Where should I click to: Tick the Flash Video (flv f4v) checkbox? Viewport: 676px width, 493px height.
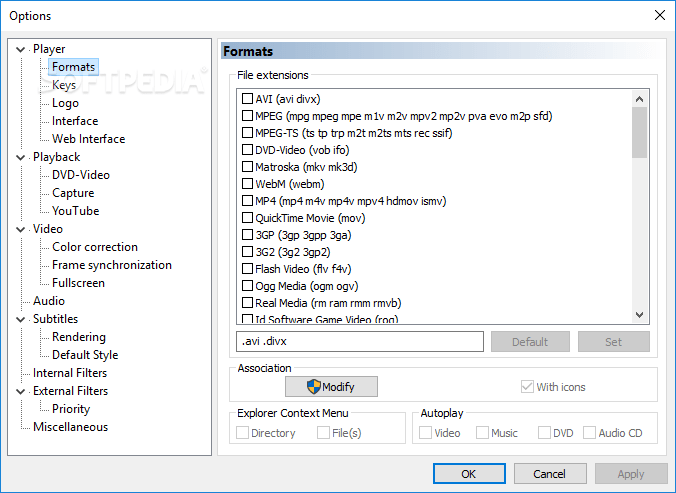(247, 269)
